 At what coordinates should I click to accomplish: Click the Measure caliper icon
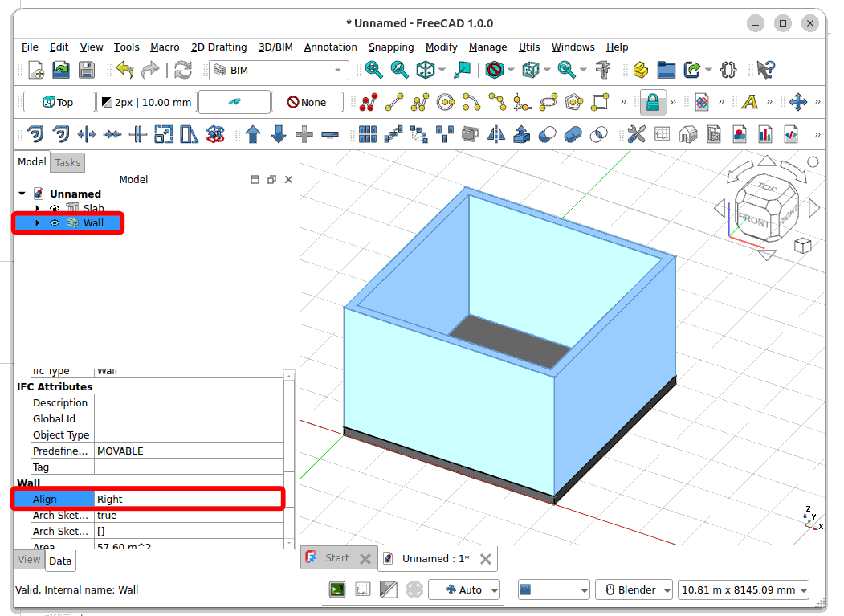click(x=604, y=70)
